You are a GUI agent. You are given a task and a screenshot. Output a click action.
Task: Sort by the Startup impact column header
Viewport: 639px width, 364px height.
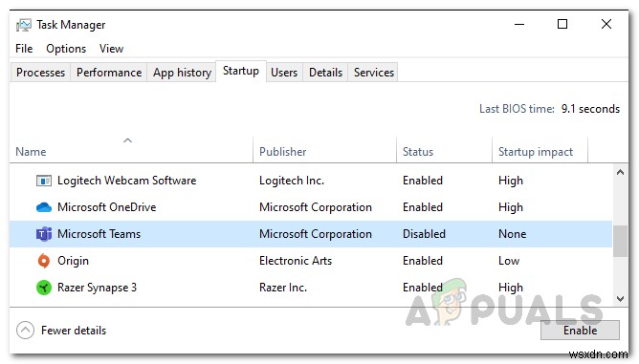point(536,152)
